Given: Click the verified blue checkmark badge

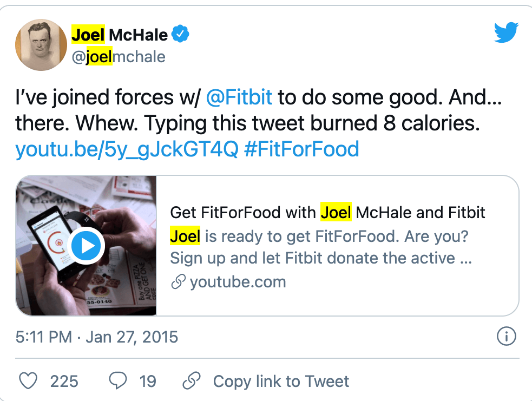Looking at the screenshot, I should point(179,34).
